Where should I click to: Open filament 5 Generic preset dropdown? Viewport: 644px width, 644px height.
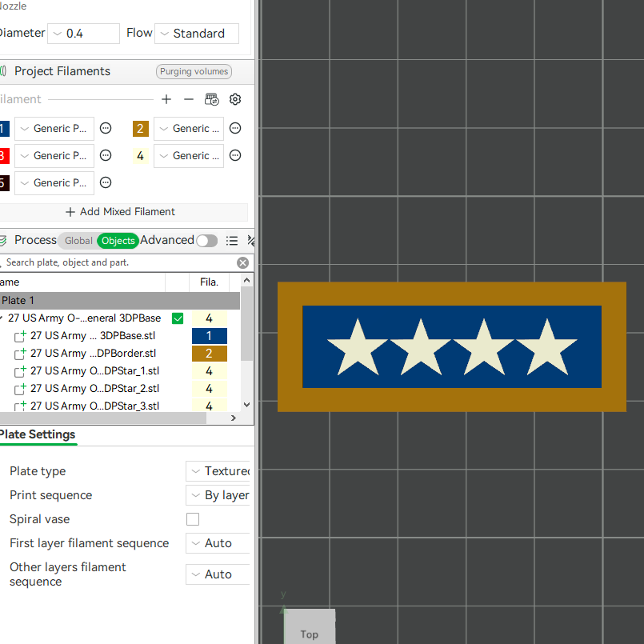[x=54, y=182]
